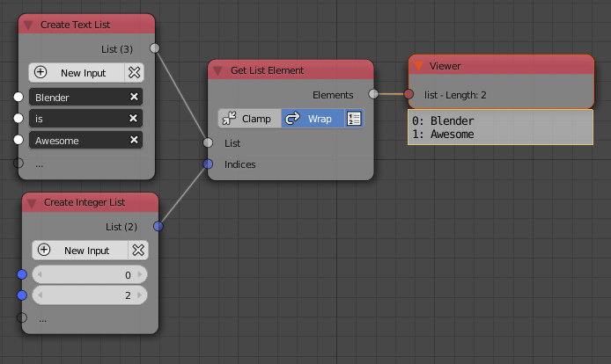Viewport: 611px width, 364px height.
Task: Select the Viewer node header
Action: [501, 65]
